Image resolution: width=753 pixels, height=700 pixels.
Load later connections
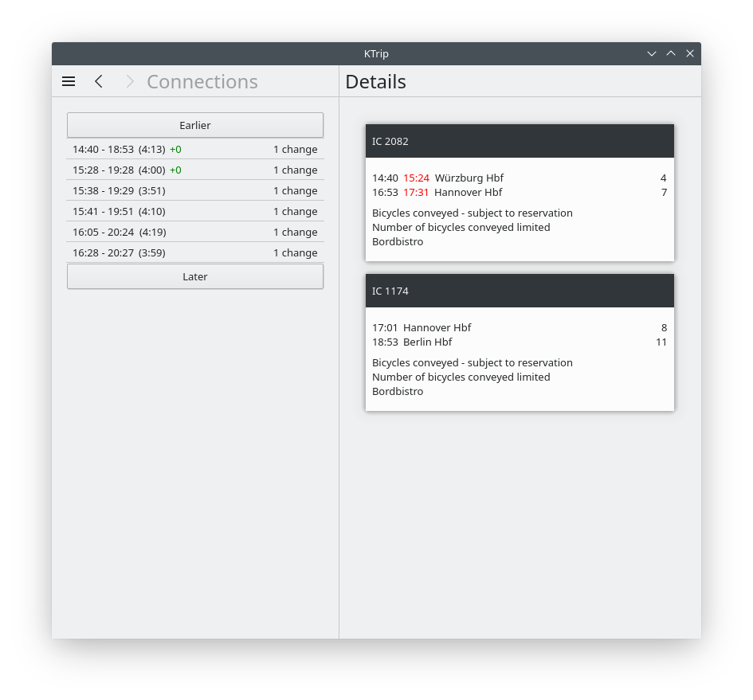(195, 276)
